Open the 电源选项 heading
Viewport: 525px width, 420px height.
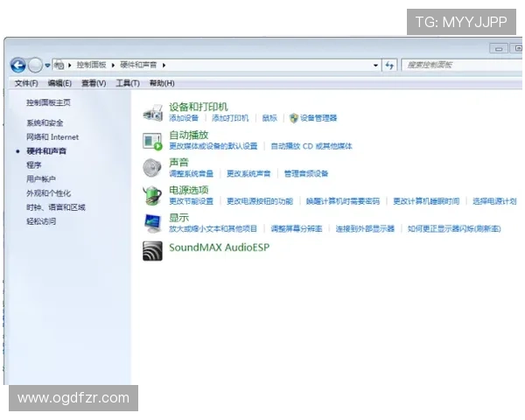coord(189,190)
